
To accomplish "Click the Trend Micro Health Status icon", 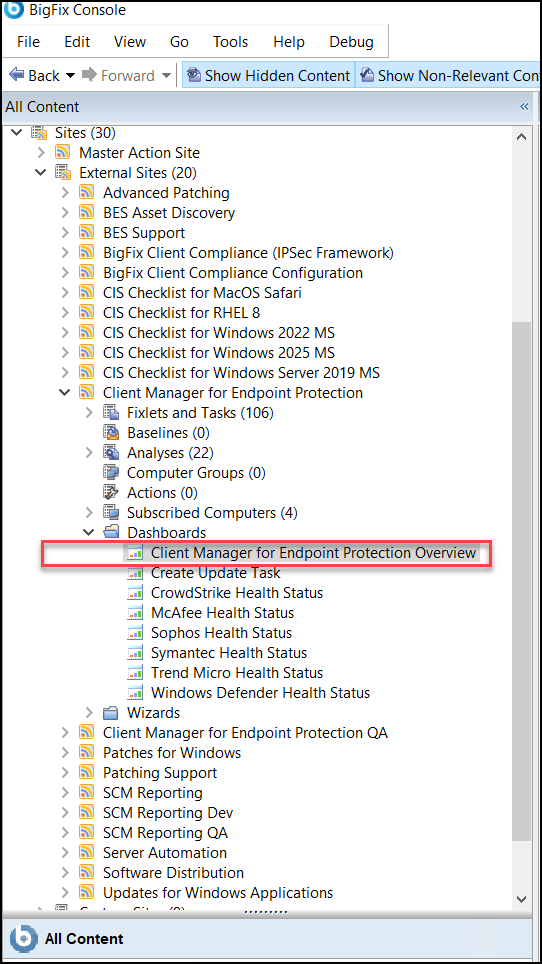I will (135, 673).
